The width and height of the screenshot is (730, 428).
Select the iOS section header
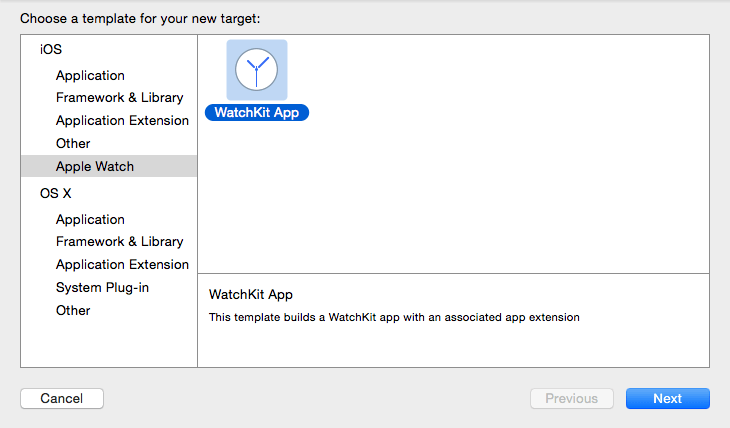pyautogui.click(x=51, y=49)
